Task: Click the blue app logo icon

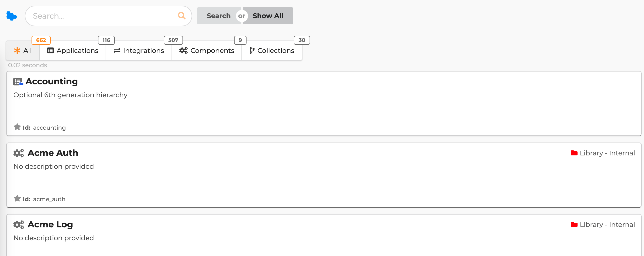Action: click(11, 16)
